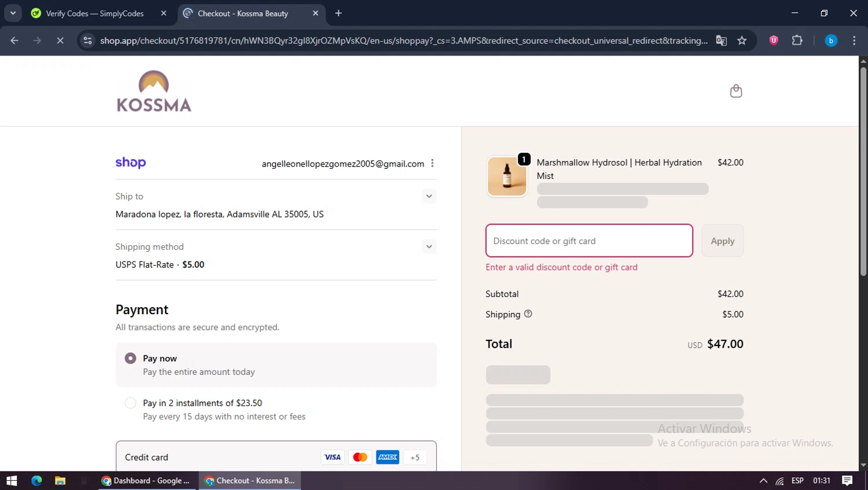Click the email angelleonellopezgomez2005@gmail.com
The width and height of the screenshot is (868, 490).
pos(343,164)
